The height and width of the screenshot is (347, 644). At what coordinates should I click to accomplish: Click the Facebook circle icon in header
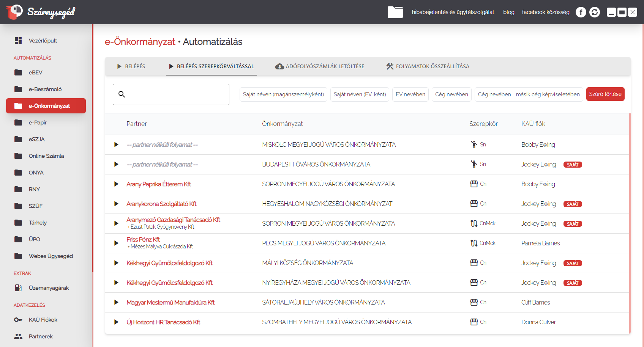pyautogui.click(x=581, y=12)
